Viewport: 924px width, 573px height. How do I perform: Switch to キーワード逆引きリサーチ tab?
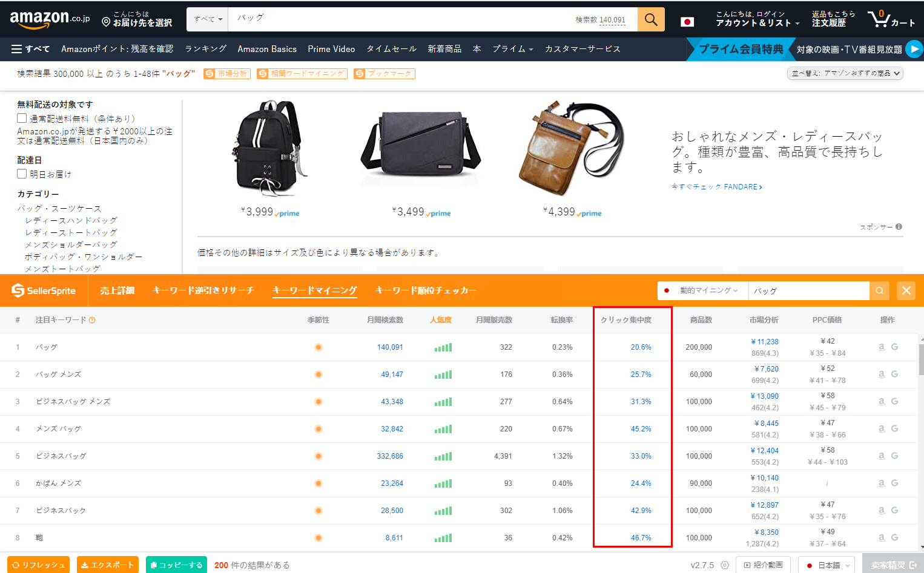(x=203, y=290)
